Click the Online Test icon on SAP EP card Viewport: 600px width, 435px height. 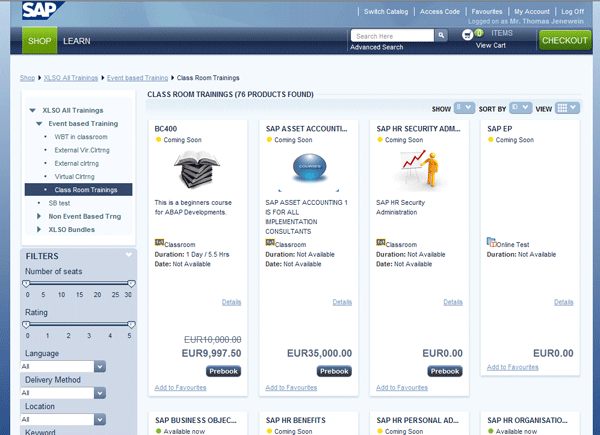[x=491, y=242]
